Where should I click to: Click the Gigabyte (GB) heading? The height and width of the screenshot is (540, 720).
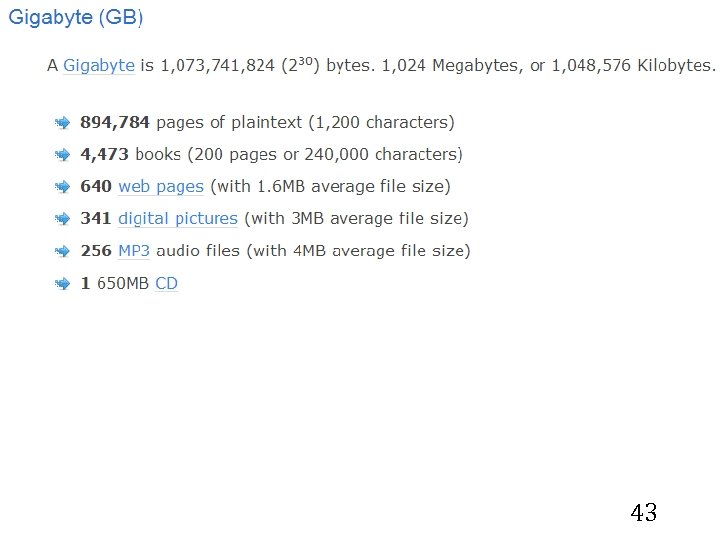(x=77, y=19)
